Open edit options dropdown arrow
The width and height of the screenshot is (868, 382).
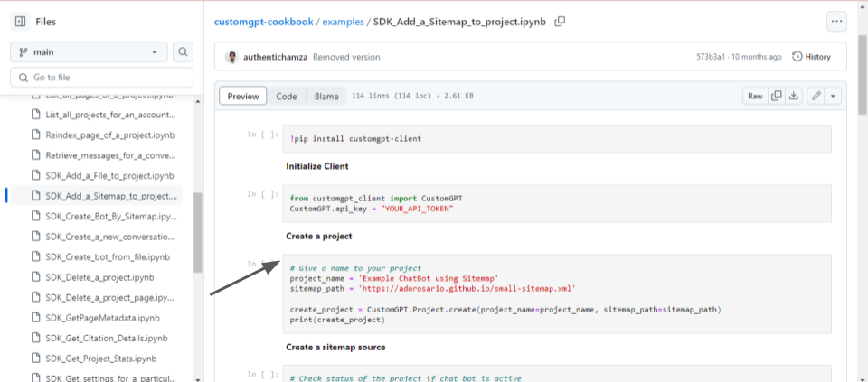833,96
